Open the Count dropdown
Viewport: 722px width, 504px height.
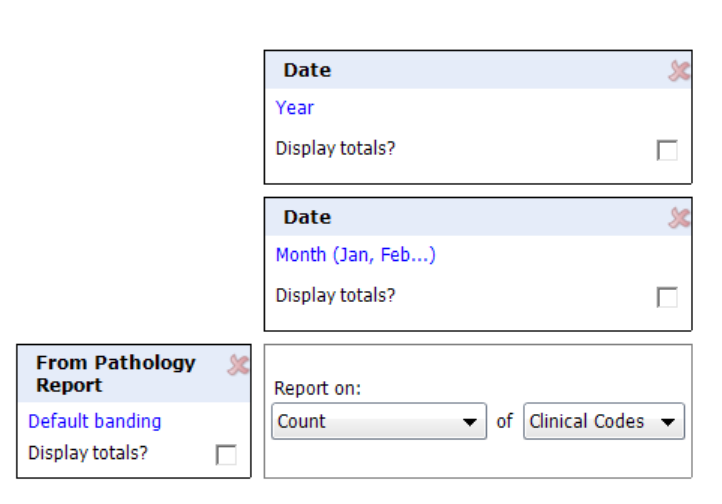coord(379,421)
